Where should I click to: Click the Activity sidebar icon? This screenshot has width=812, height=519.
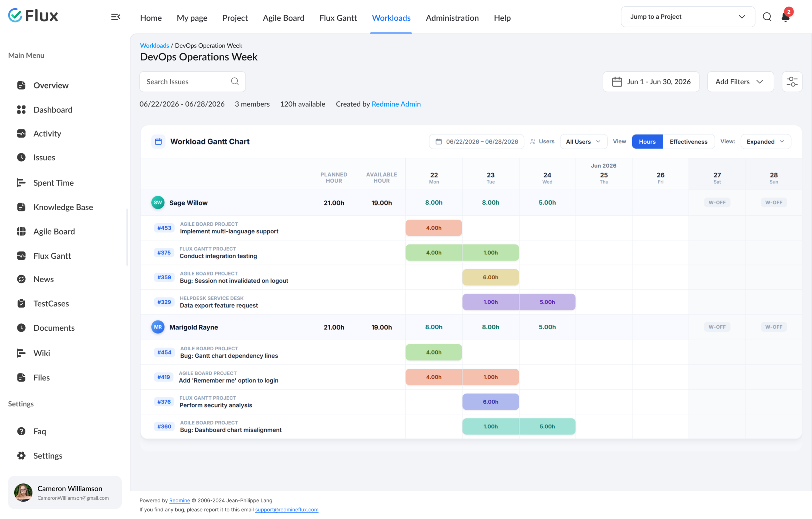click(21, 133)
